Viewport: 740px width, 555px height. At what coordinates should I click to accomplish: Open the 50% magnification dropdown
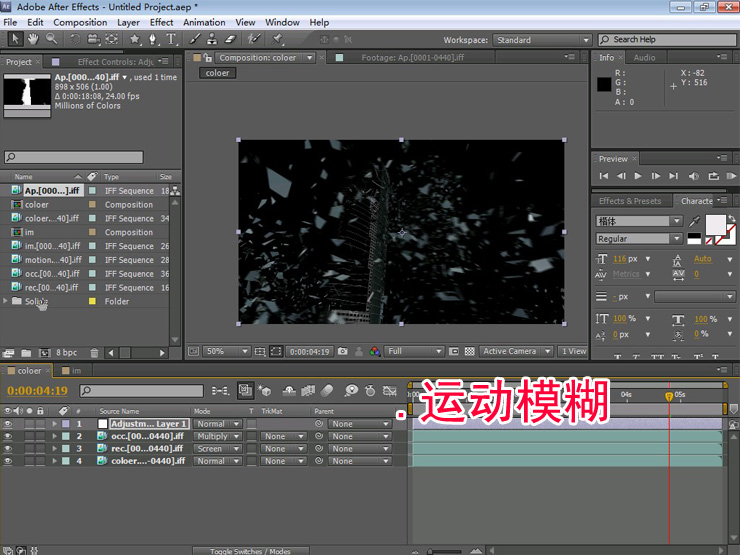pyautogui.click(x=226, y=352)
